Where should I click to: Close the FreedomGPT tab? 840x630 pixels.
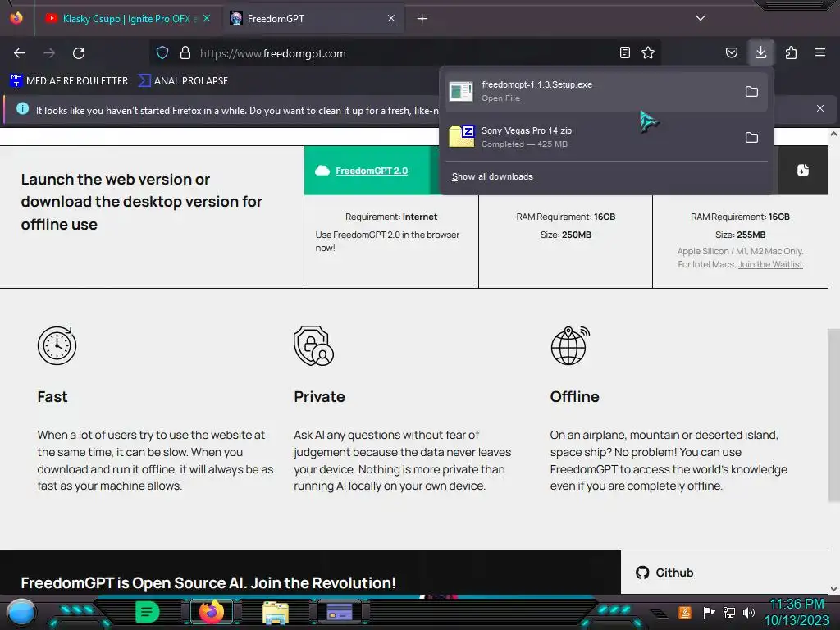(x=391, y=18)
